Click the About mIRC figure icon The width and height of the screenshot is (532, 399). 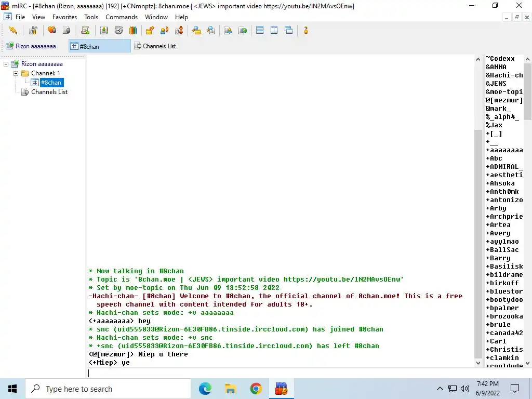(x=305, y=31)
